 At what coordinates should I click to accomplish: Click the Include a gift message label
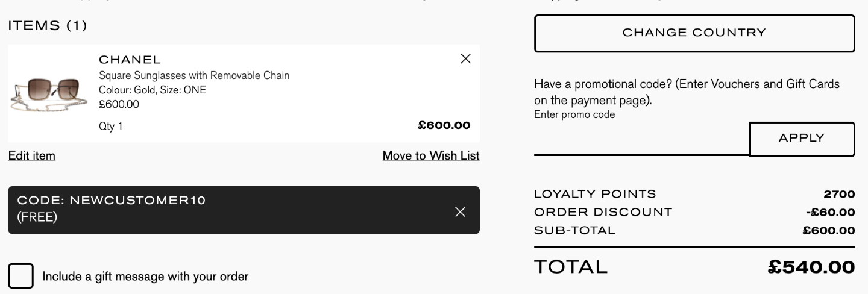coord(145,277)
